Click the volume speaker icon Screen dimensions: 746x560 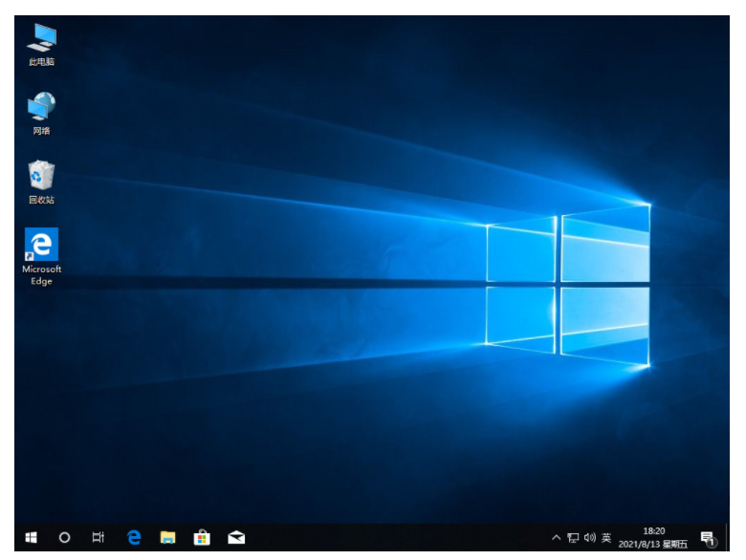tap(589, 538)
